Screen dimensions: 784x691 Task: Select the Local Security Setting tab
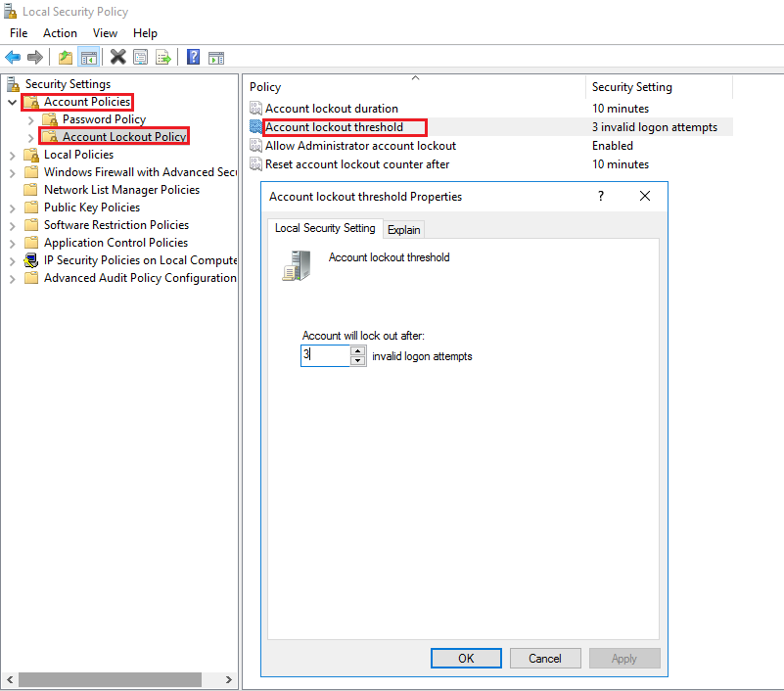pyautogui.click(x=325, y=228)
